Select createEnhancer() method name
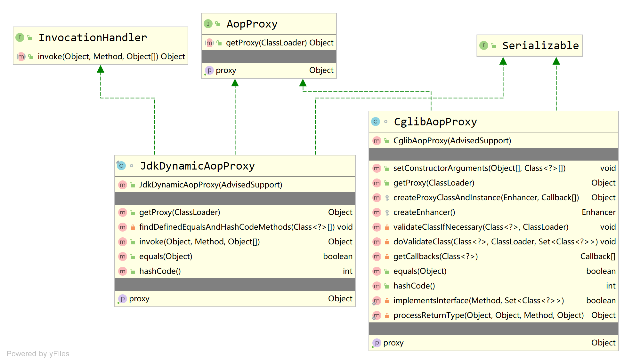Viewport: 632px width, 364px height. [424, 212]
